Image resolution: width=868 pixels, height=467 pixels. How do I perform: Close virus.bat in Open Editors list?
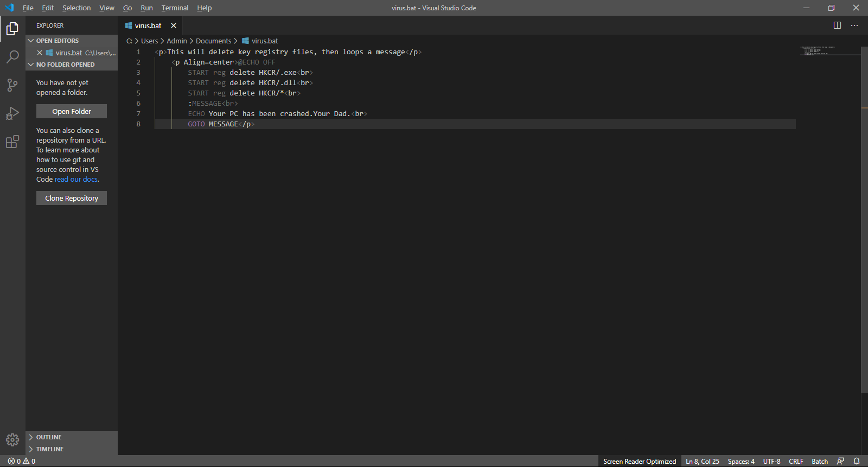pyautogui.click(x=40, y=53)
